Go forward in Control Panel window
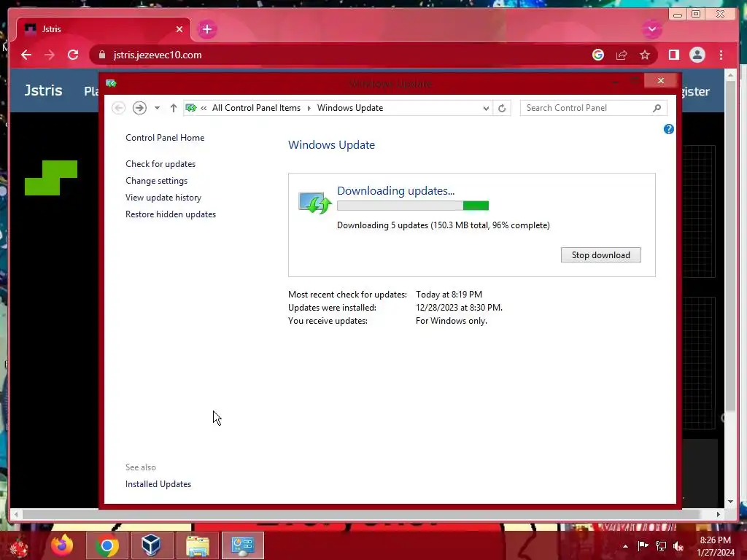This screenshot has height=560, width=747. [x=139, y=108]
